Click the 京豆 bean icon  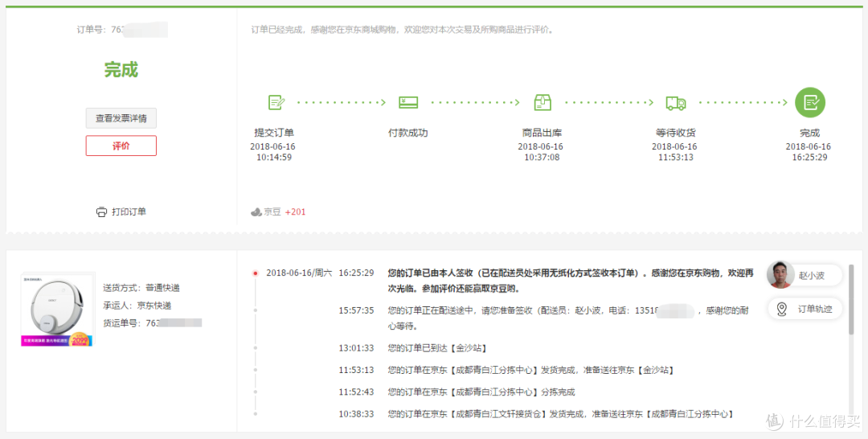[256, 211]
